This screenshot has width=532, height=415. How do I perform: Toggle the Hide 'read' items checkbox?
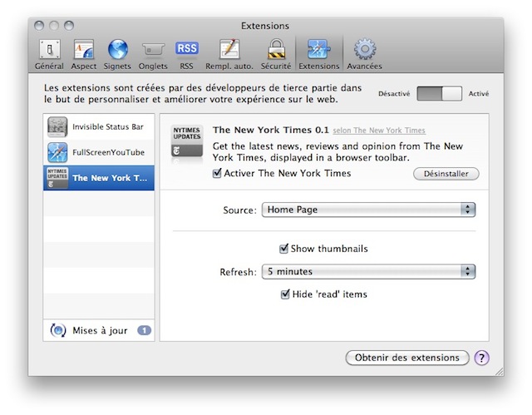tap(285, 294)
